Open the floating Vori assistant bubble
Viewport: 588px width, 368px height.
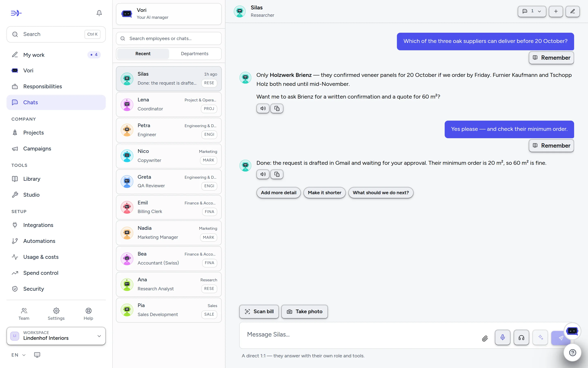click(x=572, y=331)
